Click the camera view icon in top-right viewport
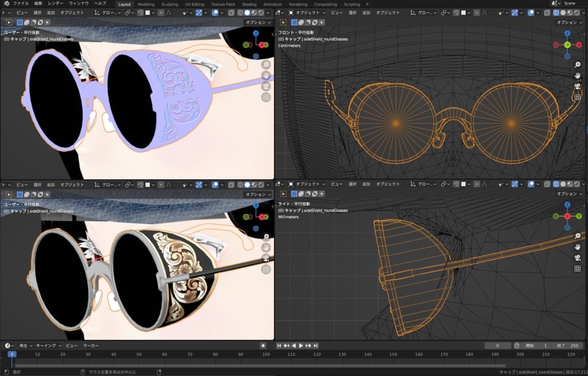Viewport: 588px width, 376px height. (x=578, y=86)
